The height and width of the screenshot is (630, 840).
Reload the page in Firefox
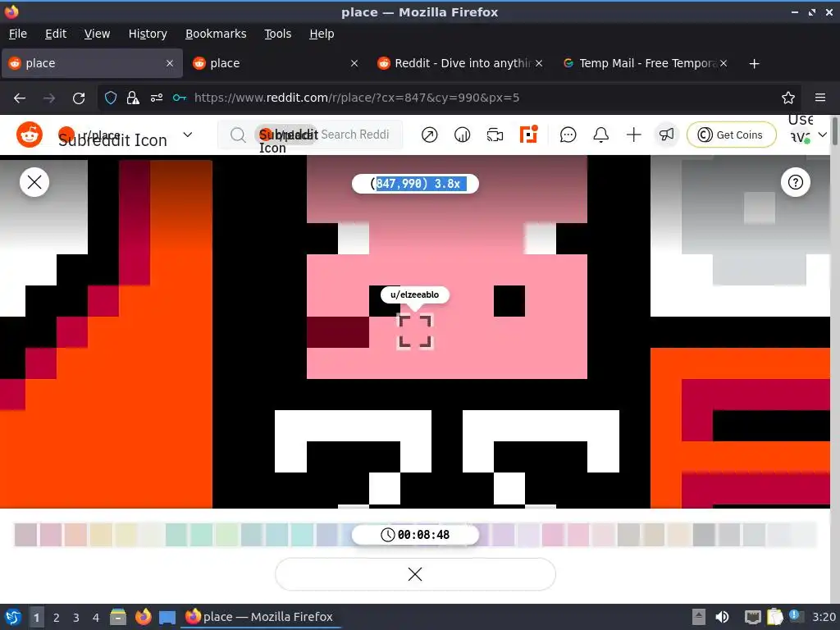pyautogui.click(x=79, y=98)
